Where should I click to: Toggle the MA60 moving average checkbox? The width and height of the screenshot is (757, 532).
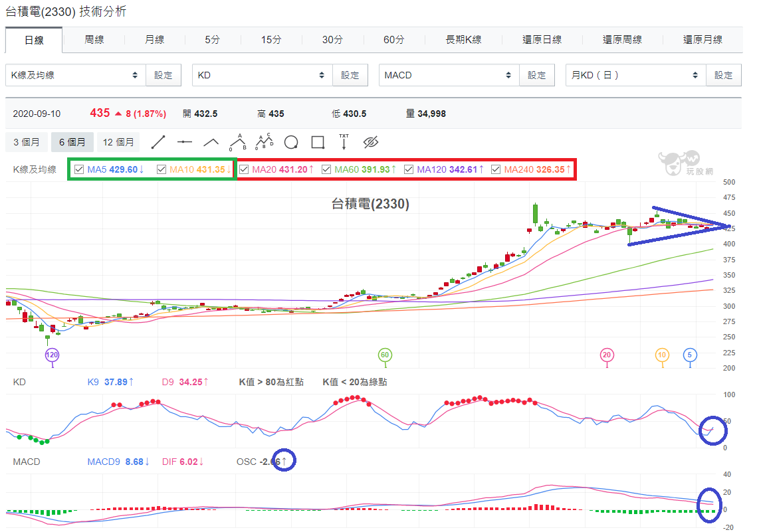click(326, 169)
